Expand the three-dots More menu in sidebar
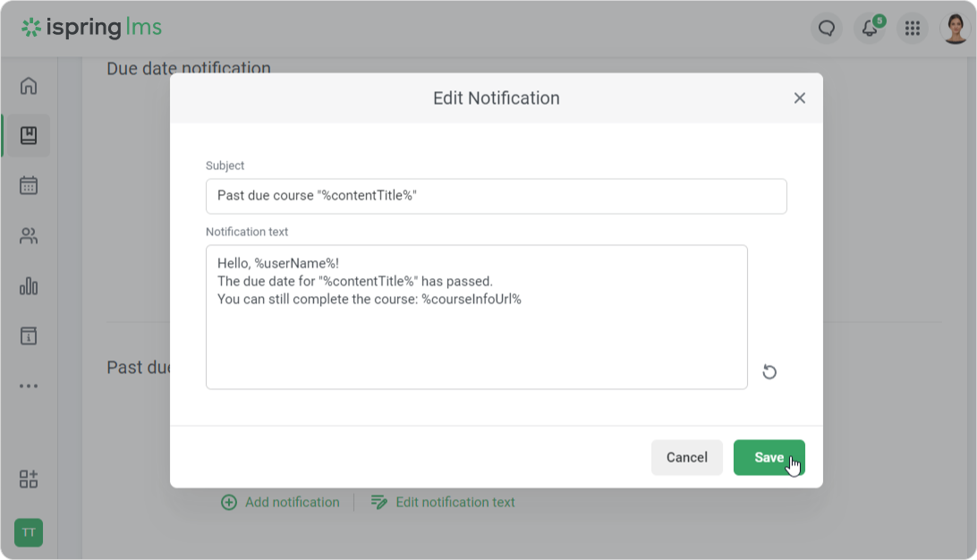 pyautogui.click(x=29, y=386)
